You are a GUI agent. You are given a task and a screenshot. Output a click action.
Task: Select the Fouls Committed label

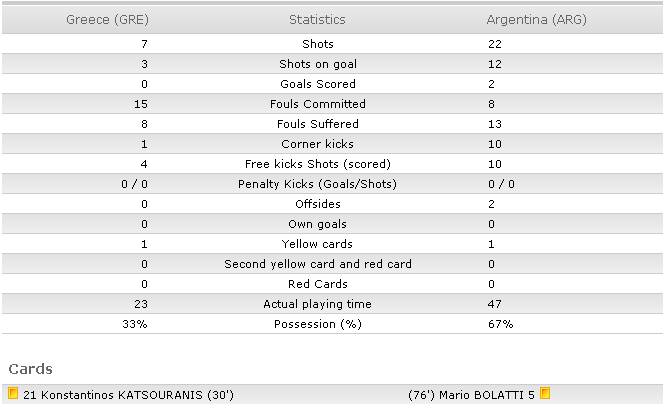point(318,104)
